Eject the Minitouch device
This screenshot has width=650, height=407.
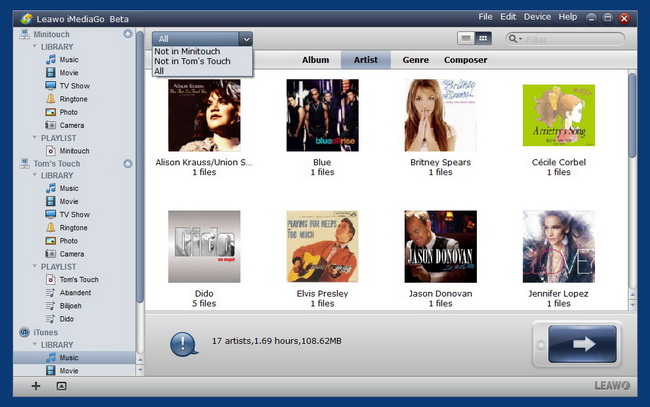128,34
